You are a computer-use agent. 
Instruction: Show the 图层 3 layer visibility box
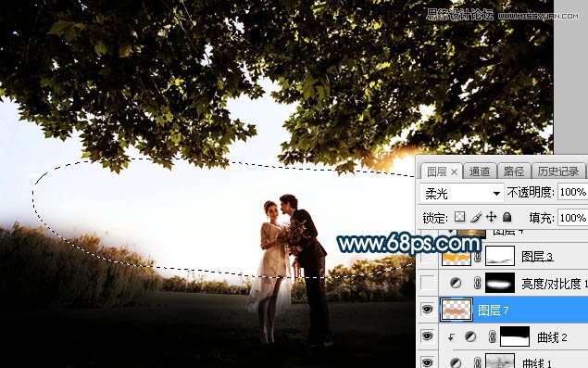(x=428, y=257)
